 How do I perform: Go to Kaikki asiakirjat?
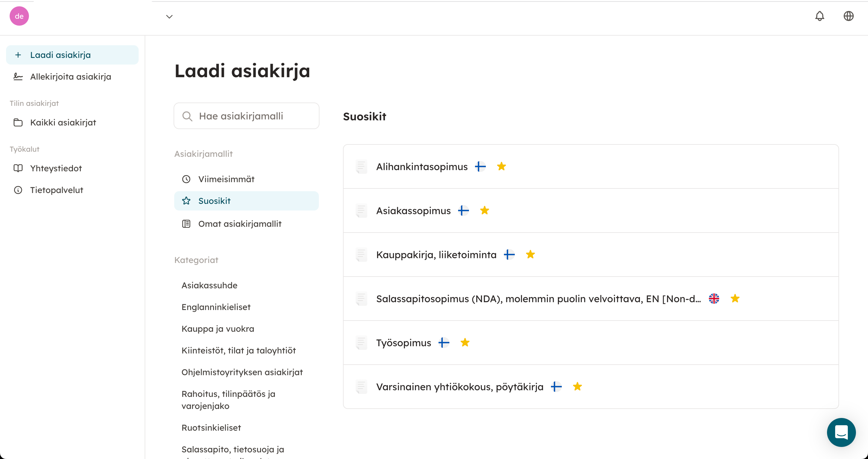(x=63, y=122)
